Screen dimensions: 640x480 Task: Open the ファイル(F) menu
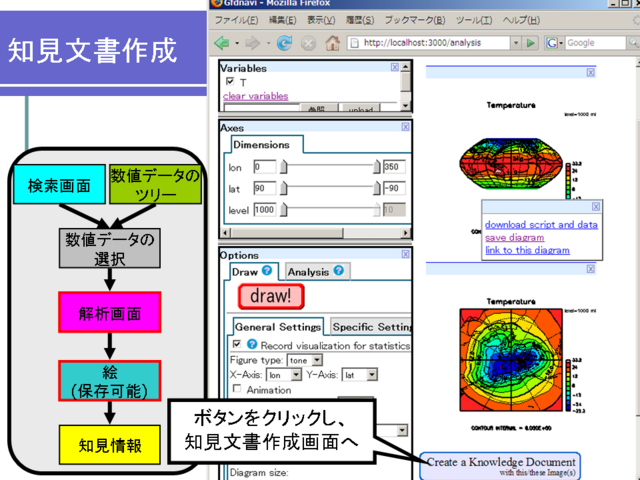[x=236, y=20]
